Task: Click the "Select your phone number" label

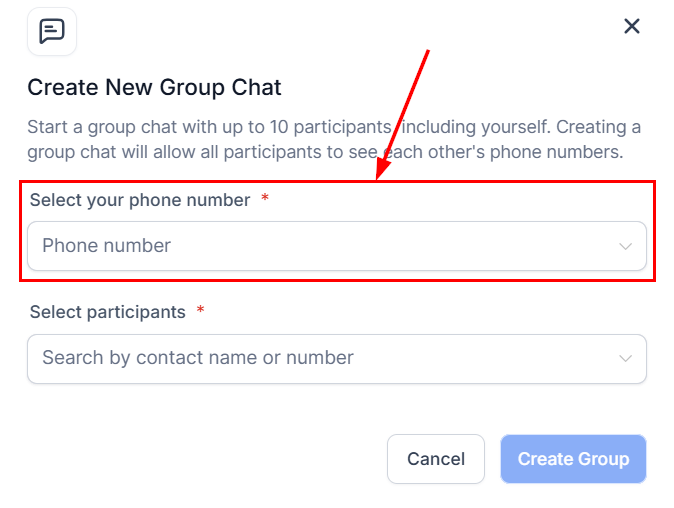Action: tap(140, 200)
